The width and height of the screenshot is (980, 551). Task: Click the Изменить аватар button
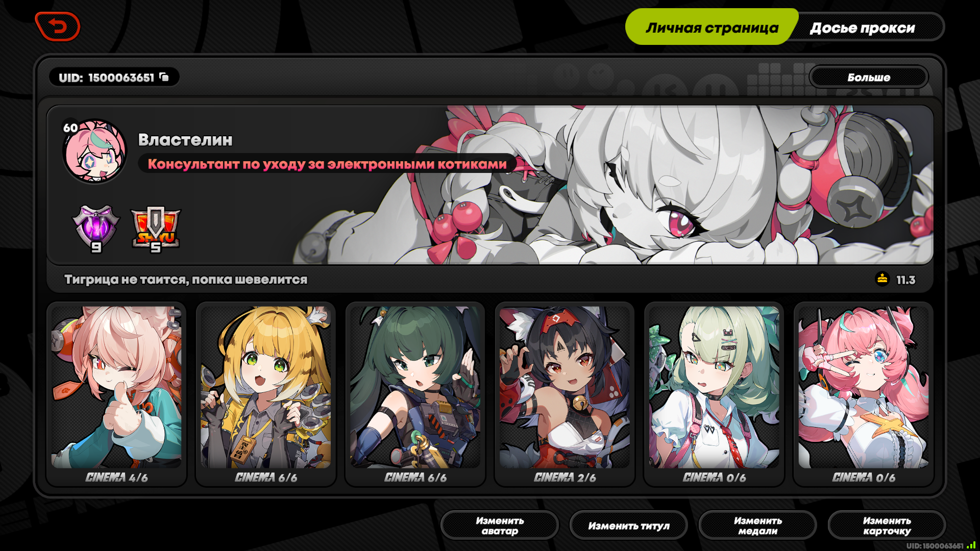click(500, 525)
